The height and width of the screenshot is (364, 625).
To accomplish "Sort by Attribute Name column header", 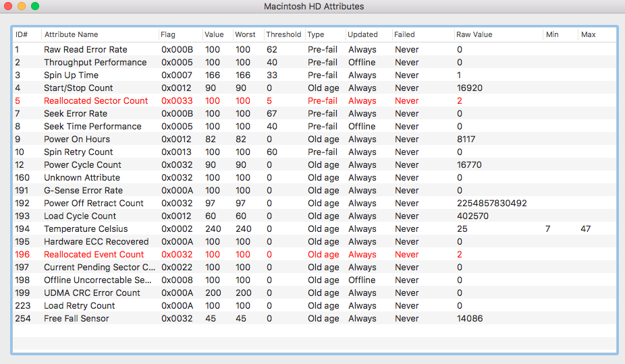I will (100, 34).
